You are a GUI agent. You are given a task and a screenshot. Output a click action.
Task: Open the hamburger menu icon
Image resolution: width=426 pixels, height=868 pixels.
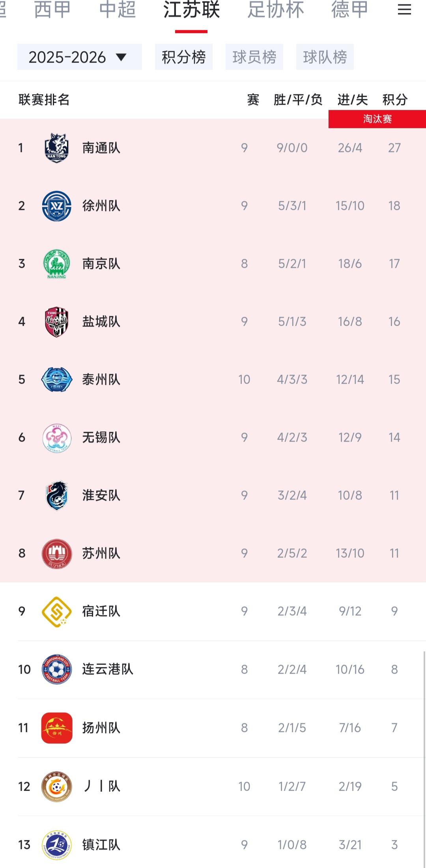pos(404,9)
